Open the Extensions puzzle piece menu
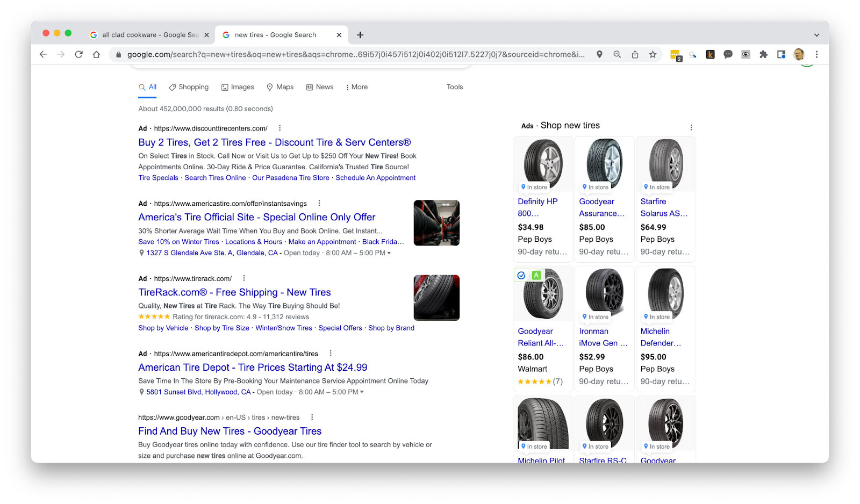Viewport: 860px width, 504px height. pyautogui.click(x=763, y=54)
